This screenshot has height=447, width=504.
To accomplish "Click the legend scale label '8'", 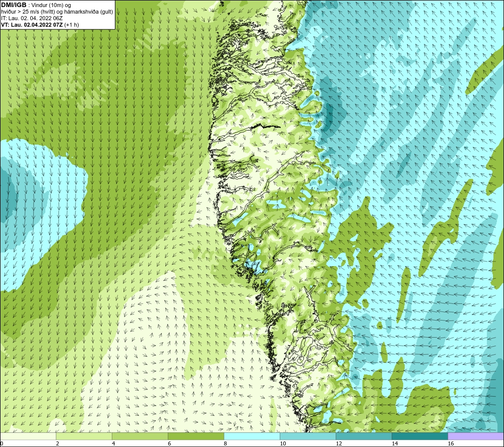I will click(225, 443).
